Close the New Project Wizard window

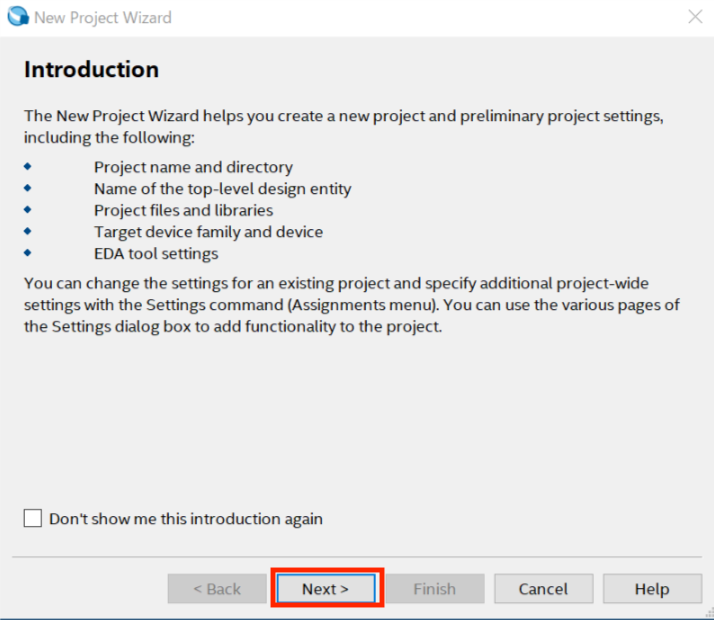tap(695, 17)
